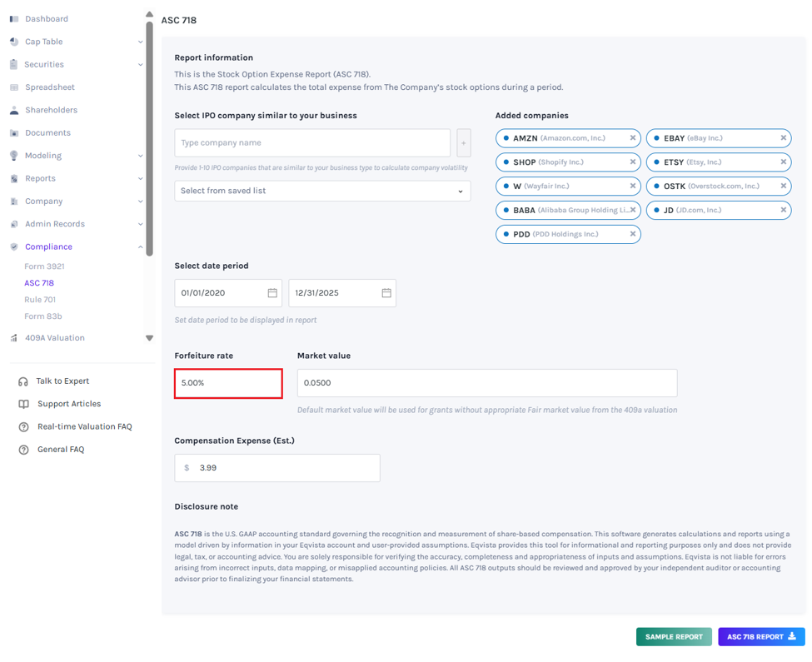This screenshot has width=812, height=662.
Task: Click the sidebar scroll down arrow
Action: click(x=149, y=338)
